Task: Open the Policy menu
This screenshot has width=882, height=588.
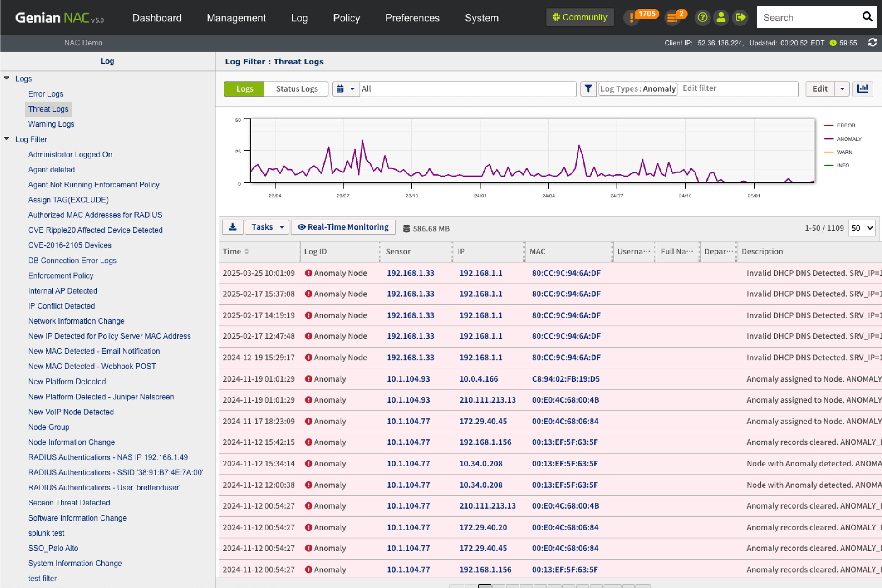Action: point(346,18)
